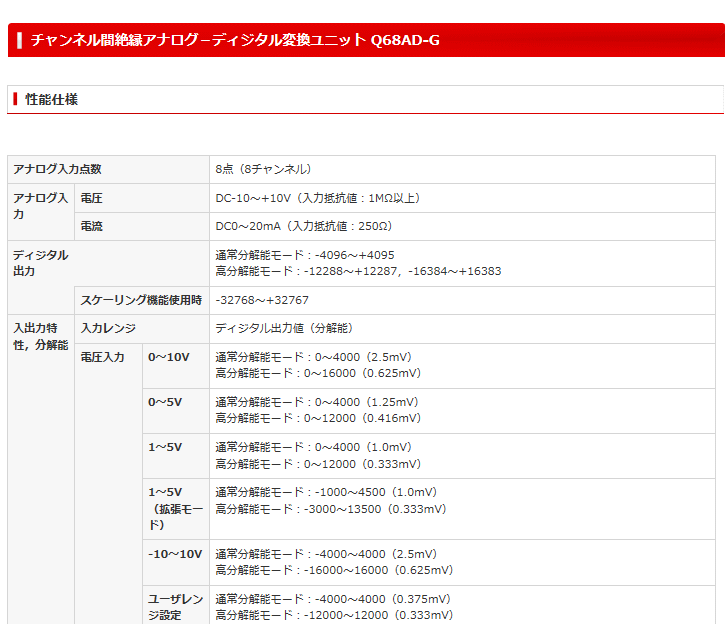Screen dimensions: 725x624
Task: Select the DC-10～+10V input resistance value
Action: tap(318, 198)
